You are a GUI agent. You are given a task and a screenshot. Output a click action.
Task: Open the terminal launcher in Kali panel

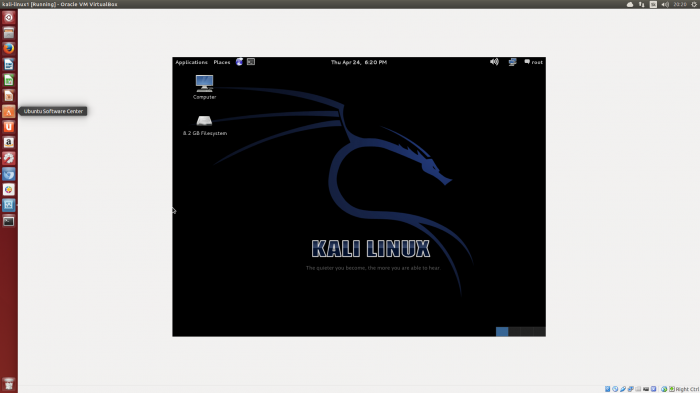pos(251,62)
